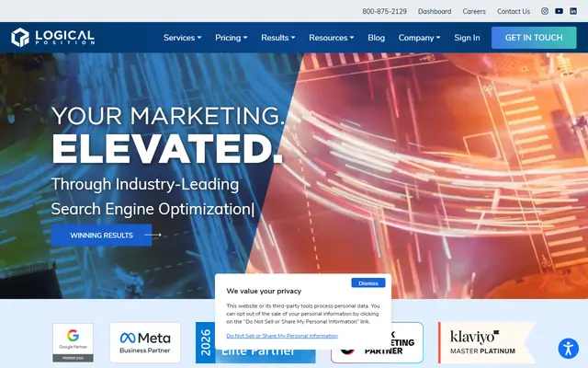588x368 pixels.
Task: Open Do Not Sell or Share link
Action: [282, 336]
